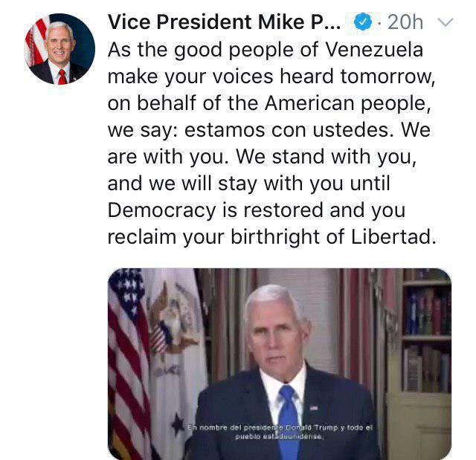Open the Vice President Mike P... display name
Image resolution: width=476 pixels, height=460 pixels.
pos(225,22)
